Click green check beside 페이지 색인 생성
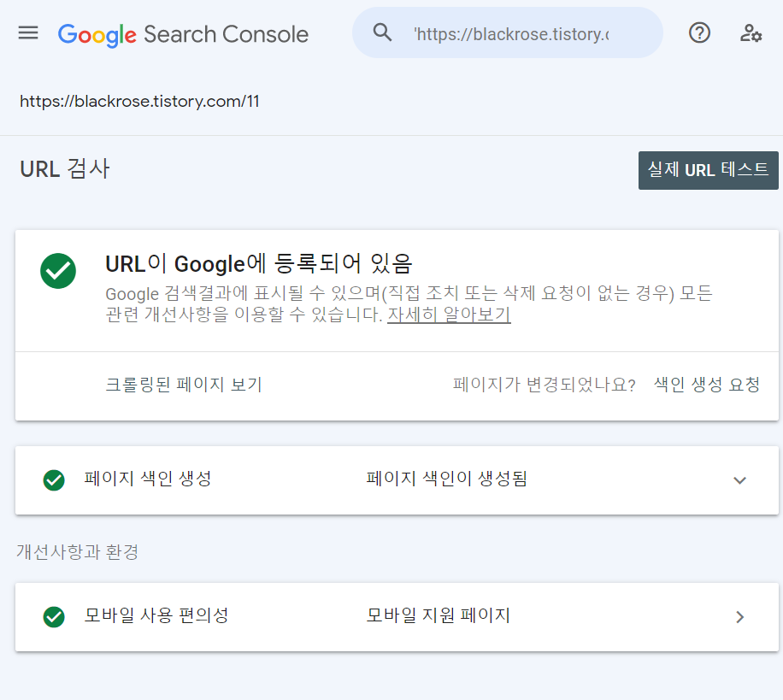Screen dimensions: 783x700 54,480
